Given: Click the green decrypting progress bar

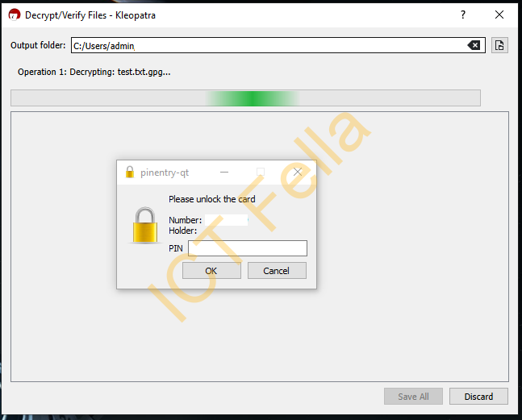Looking at the screenshot, I should [x=245, y=98].
